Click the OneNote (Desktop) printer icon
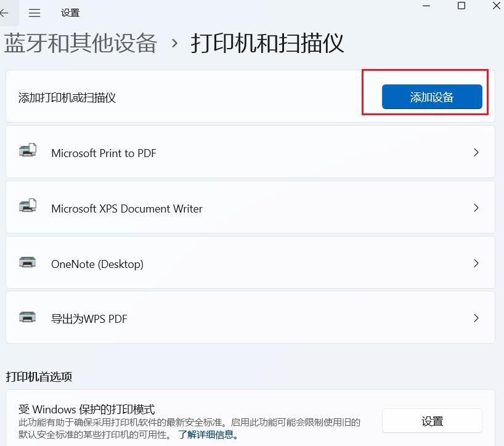Screen dimensions: 504x446 pos(28,262)
